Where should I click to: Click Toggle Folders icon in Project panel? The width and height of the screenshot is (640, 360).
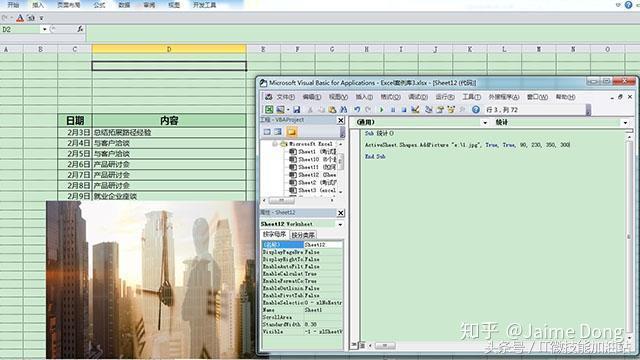pyautogui.click(x=291, y=132)
